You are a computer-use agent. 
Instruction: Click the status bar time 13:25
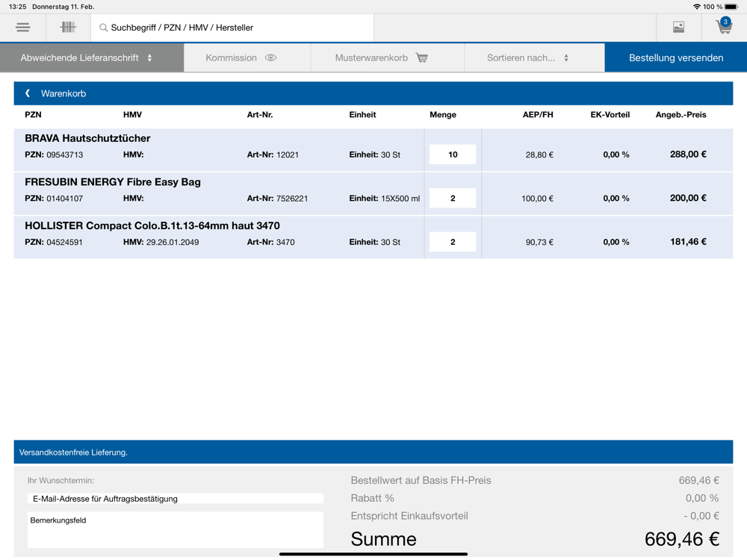point(18,7)
